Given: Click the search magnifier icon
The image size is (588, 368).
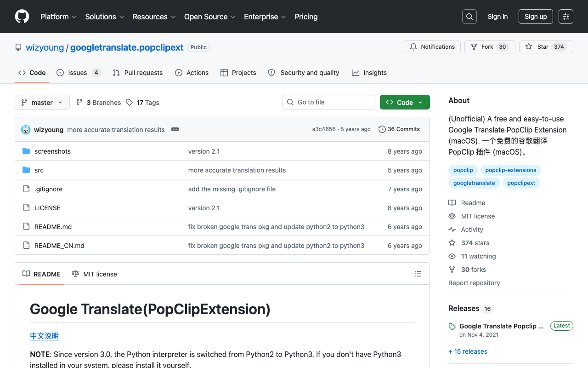Looking at the screenshot, I should (x=469, y=17).
